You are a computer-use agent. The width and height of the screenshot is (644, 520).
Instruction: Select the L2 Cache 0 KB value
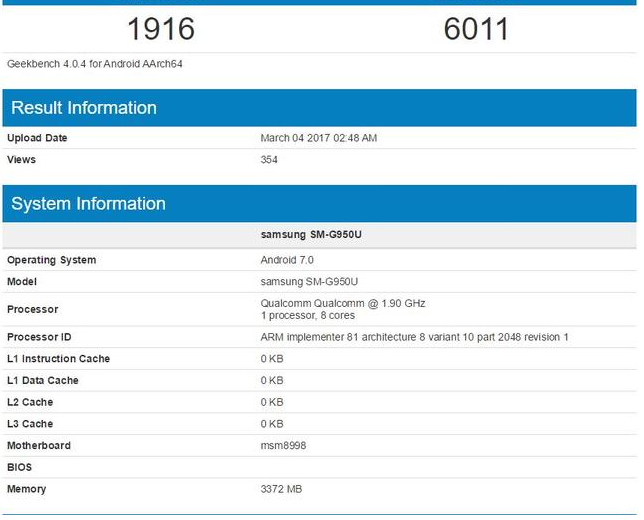point(272,403)
